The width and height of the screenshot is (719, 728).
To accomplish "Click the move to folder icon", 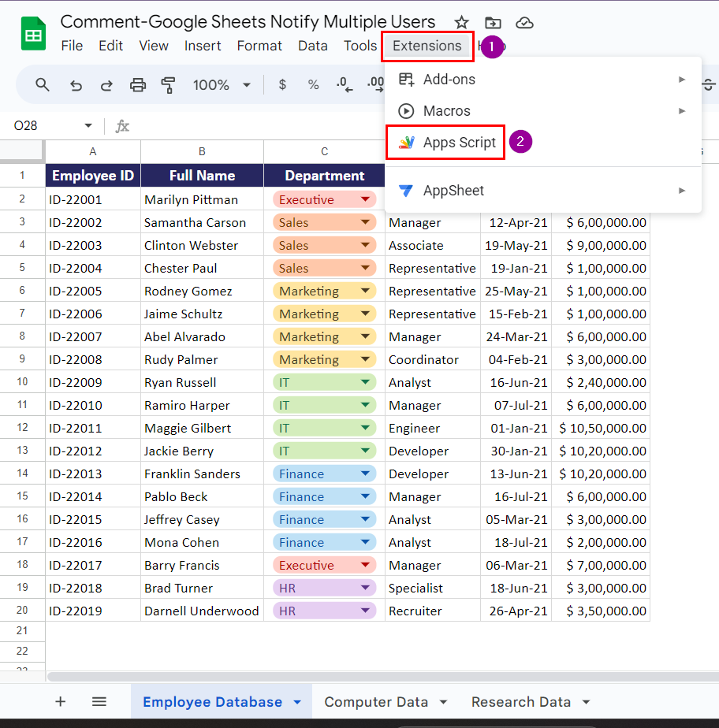I will pos(493,22).
